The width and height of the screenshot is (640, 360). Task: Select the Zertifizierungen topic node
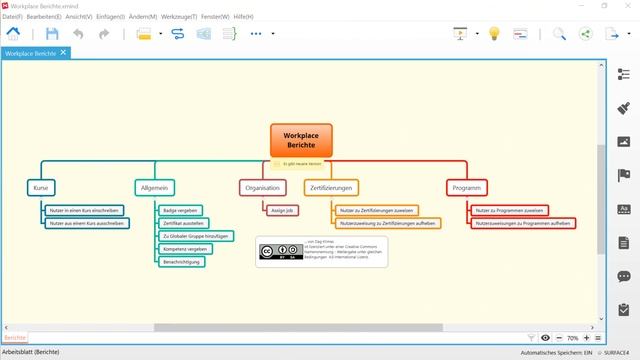click(331, 188)
